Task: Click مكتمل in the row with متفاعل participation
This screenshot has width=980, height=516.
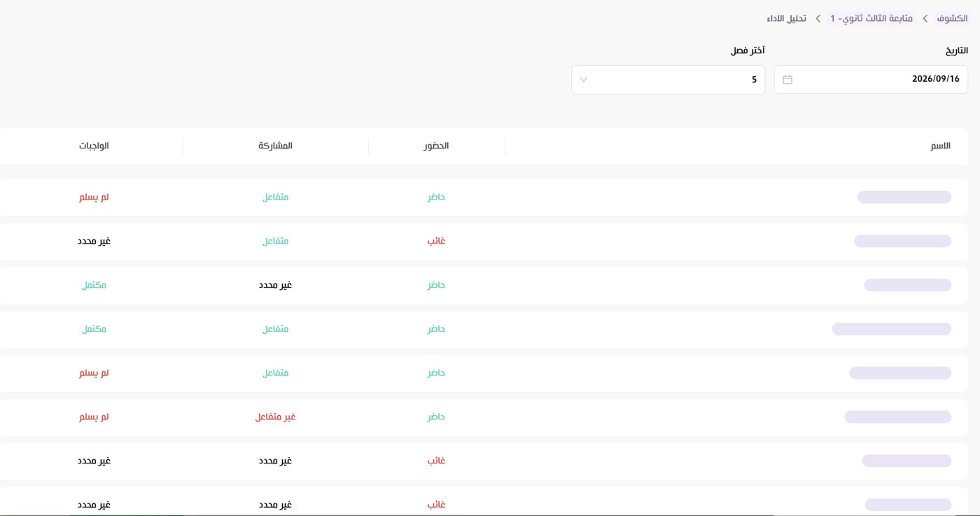Action: (94, 329)
